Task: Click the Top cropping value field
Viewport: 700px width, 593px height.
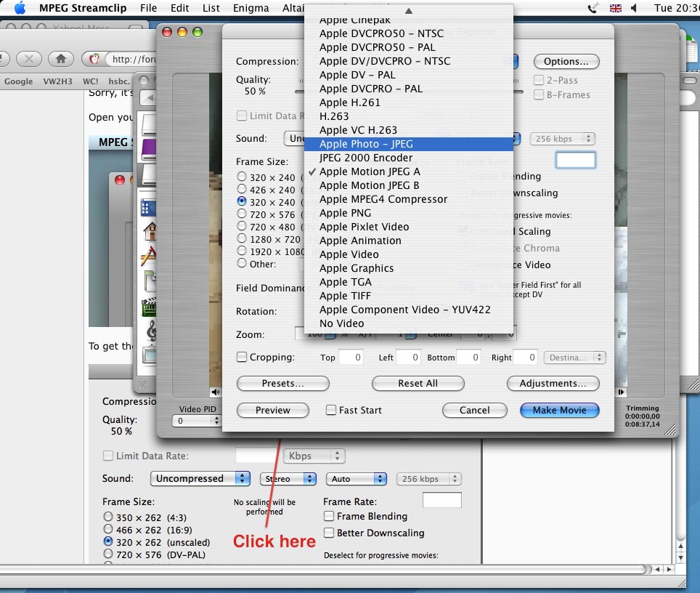Action: (x=351, y=357)
